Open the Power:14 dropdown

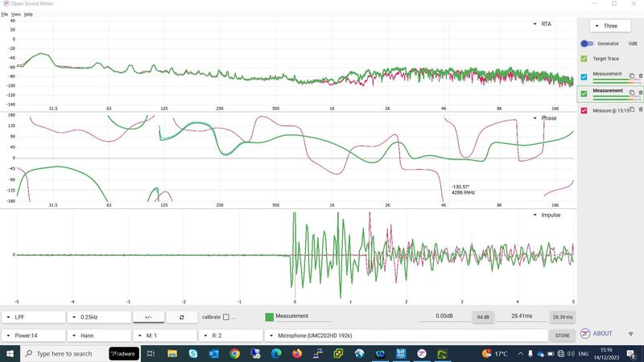pos(34,335)
